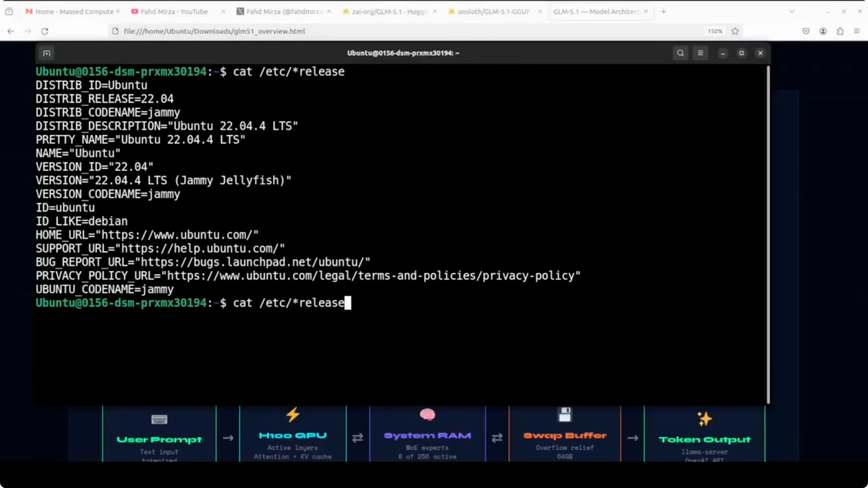Bookmark this page with star icon
Image resolution: width=868 pixels, height=488 pixels.
(x=735, y=31)
